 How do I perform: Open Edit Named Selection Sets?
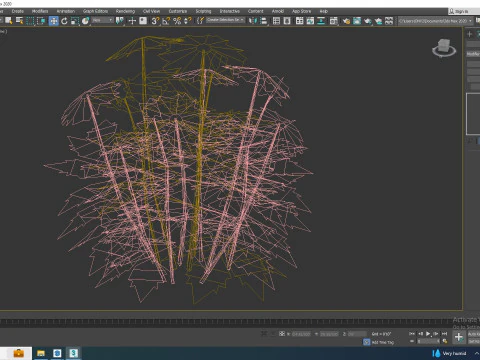(200, 21)
